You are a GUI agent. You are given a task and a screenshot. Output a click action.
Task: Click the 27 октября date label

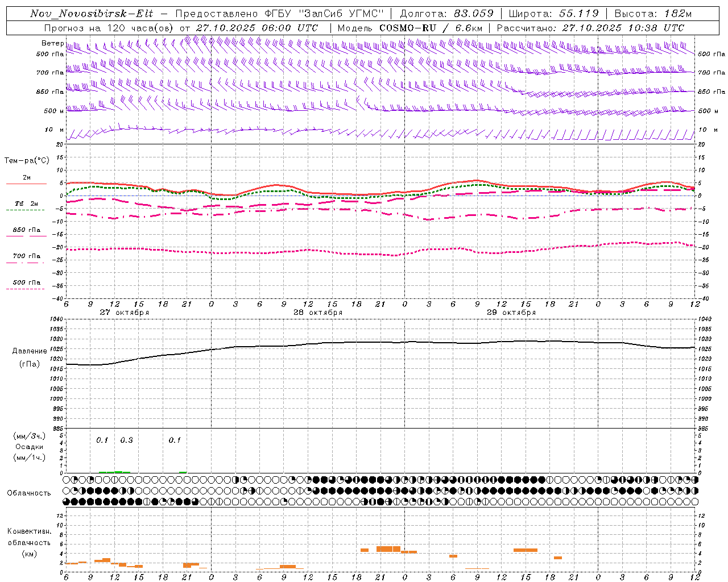point(125,312)
